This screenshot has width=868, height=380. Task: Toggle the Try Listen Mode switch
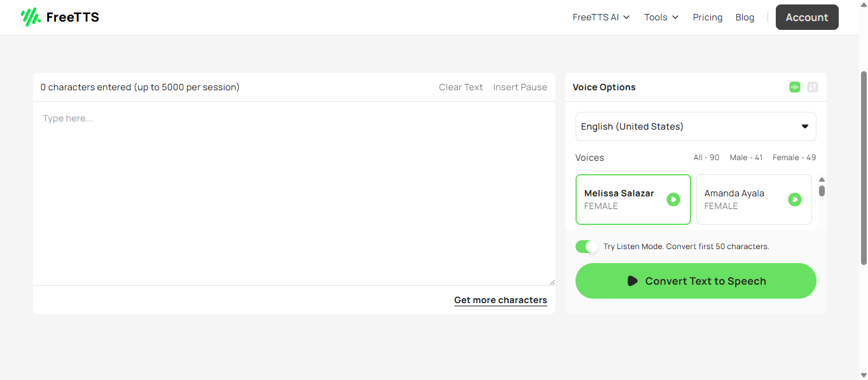tap(587, 247)
